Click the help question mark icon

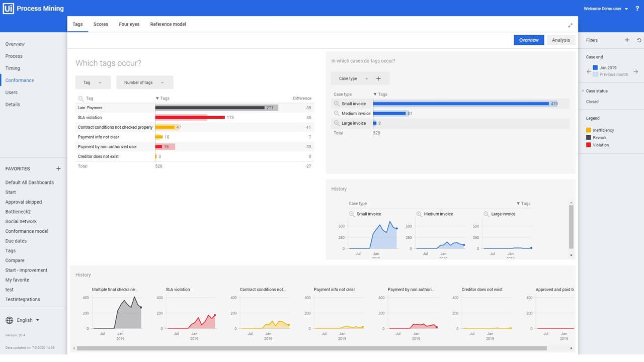(x=637, y=9)
